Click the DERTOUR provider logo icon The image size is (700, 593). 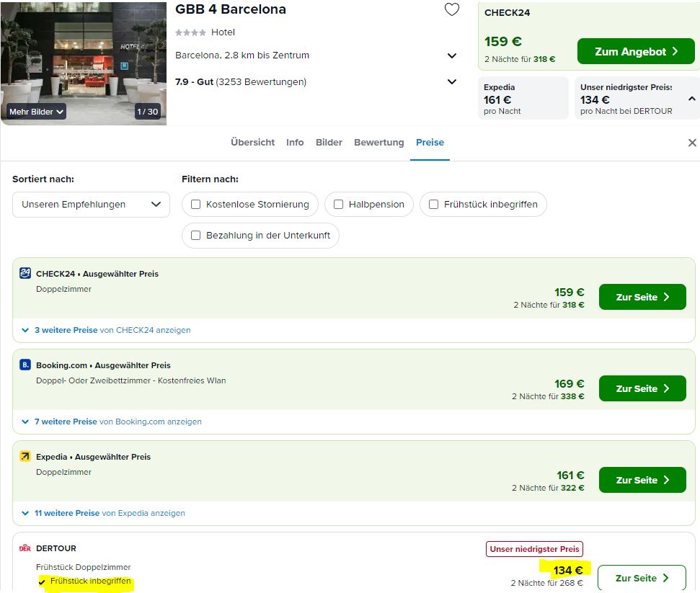pos(25,548)
